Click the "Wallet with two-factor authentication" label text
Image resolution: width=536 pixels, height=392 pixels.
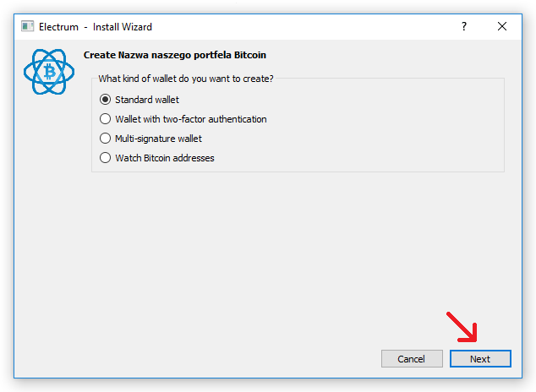[x=191, y=119]
